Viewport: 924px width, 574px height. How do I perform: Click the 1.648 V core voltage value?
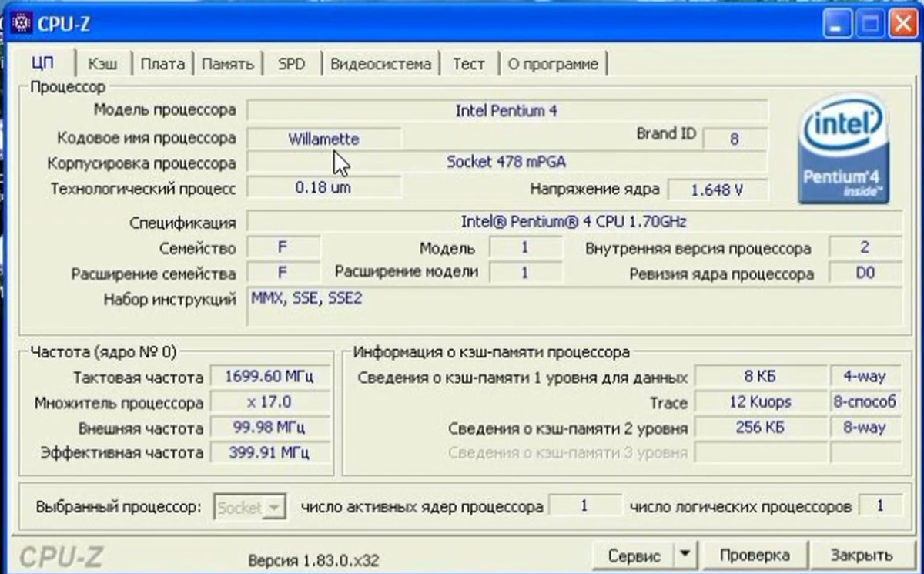[x=717, y=190]
